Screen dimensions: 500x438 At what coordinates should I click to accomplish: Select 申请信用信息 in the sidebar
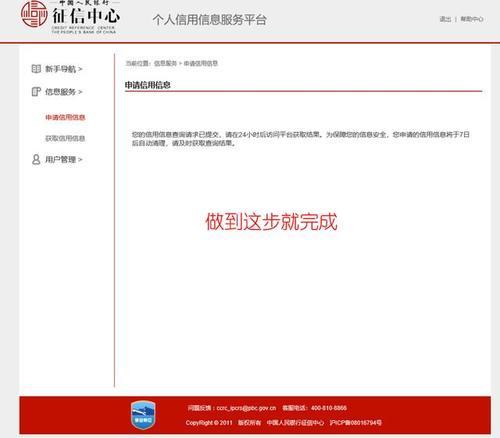click(x=65, y=117)
